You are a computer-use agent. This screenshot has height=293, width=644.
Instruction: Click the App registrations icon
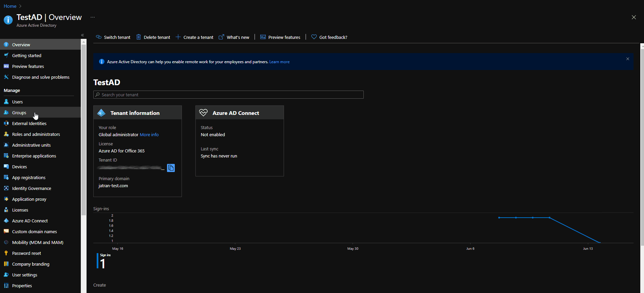[x=6, y=177]
